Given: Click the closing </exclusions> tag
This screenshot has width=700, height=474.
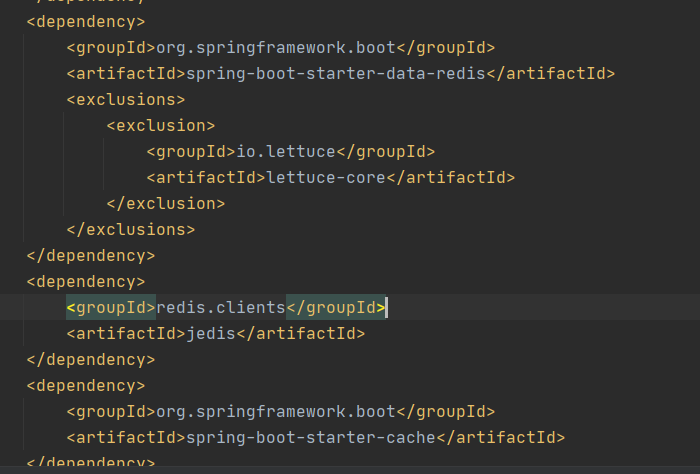Looking at the screenshot, I should [x=131, y=229].
